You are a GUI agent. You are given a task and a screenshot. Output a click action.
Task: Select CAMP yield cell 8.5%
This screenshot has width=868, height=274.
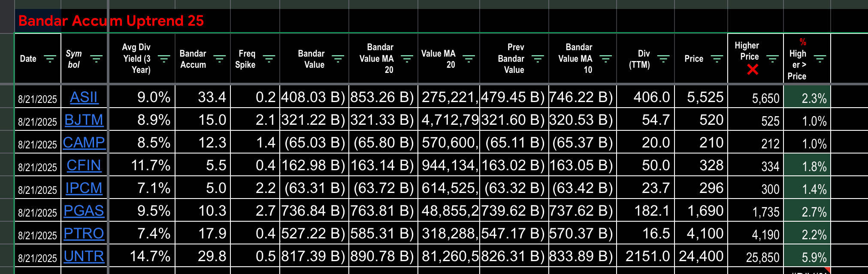[x=142, y=142]
